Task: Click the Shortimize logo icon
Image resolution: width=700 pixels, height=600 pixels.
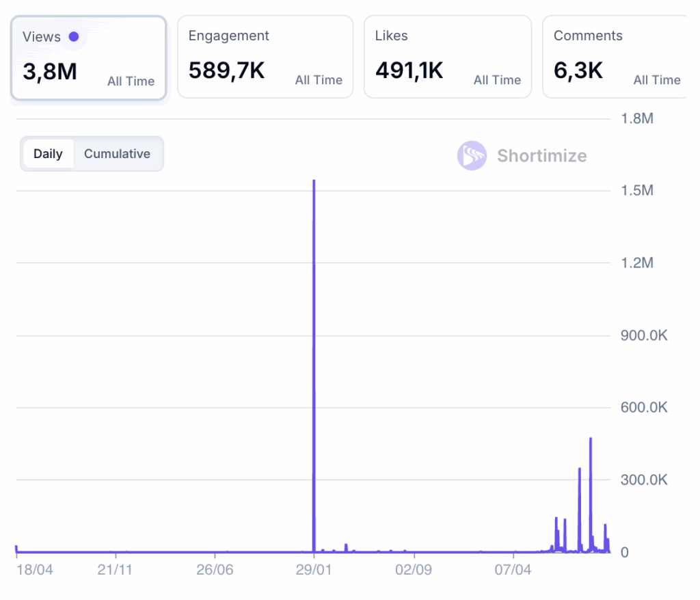Action: 472,156
